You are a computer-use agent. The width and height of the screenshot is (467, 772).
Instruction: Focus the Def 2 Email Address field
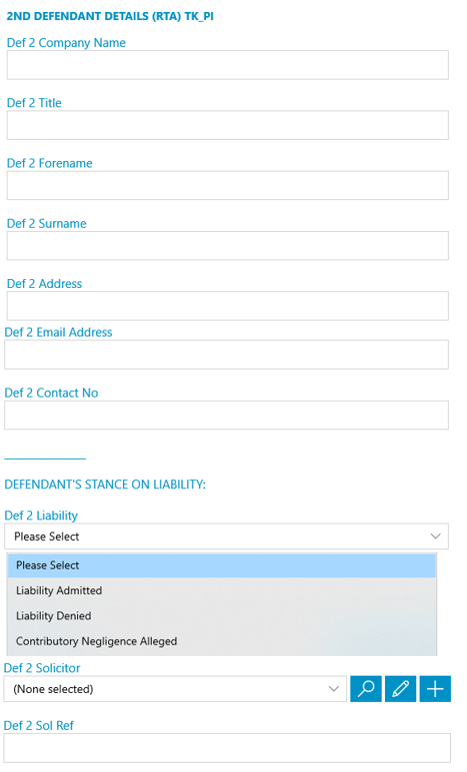226,354
